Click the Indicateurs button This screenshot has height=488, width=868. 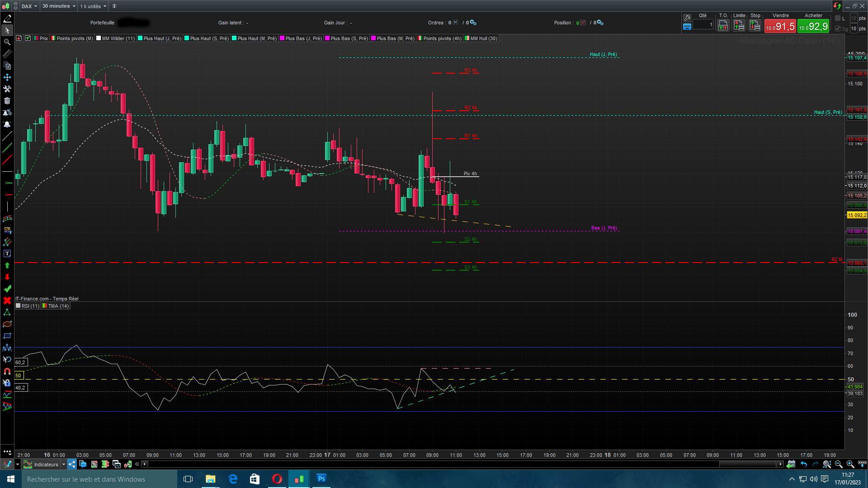coord(46,465)
